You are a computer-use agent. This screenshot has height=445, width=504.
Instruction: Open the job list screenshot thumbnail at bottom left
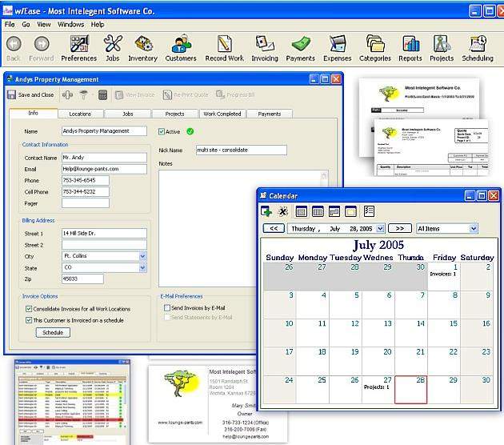click(72, 402)
